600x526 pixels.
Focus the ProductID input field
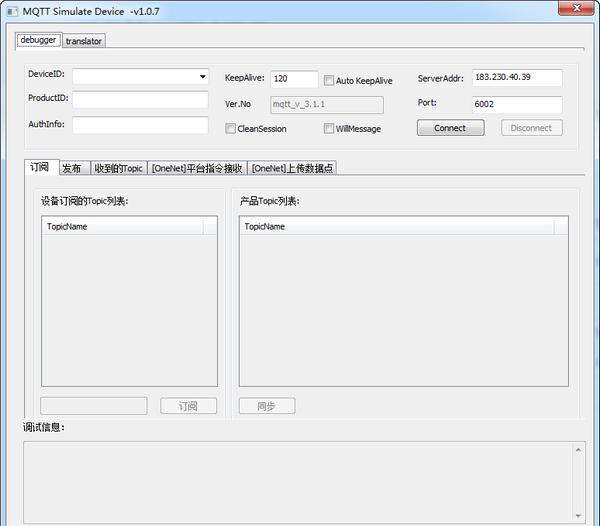[140, 100]
